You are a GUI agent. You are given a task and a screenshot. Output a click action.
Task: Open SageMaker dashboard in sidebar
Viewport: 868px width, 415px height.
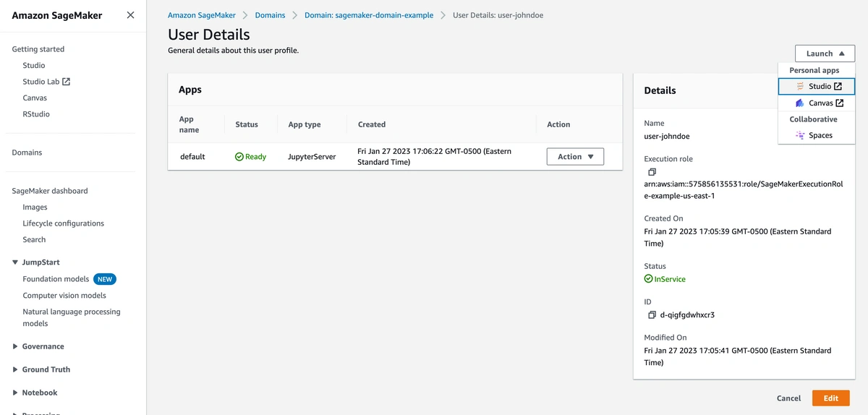[50, 191]
